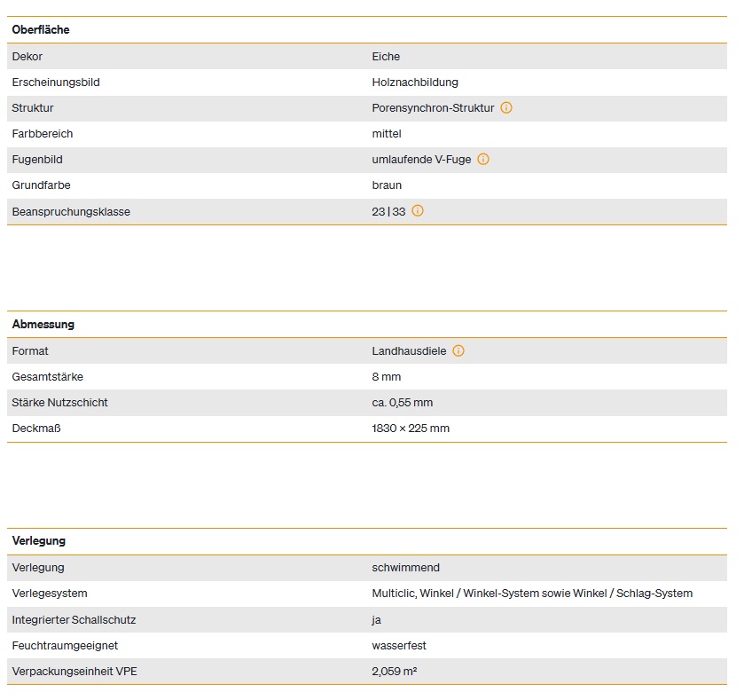The height and width of the screenshot is (700, 744).
Task: Click the 'Farbbereich' label
Action: (x=43, y=134)
